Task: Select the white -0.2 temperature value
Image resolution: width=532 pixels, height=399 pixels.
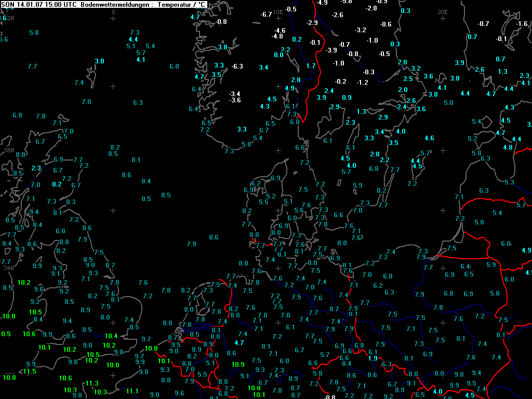Action: (x=341, y=82)
